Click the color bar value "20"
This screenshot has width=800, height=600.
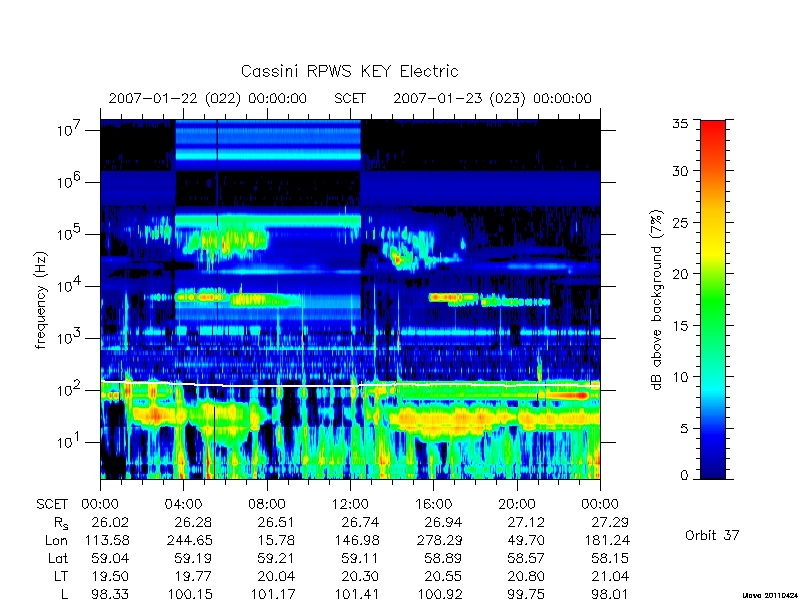coord(680,274)
